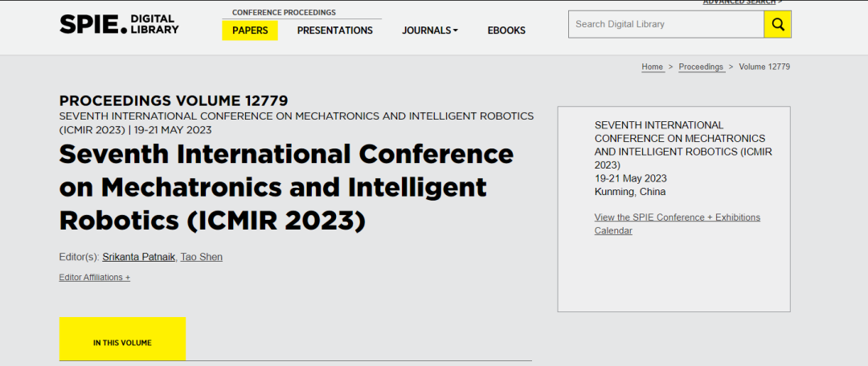Click the Volume 12779 breadcrumb text
This screenshot has width=868, height=366.
click(764, 67)
